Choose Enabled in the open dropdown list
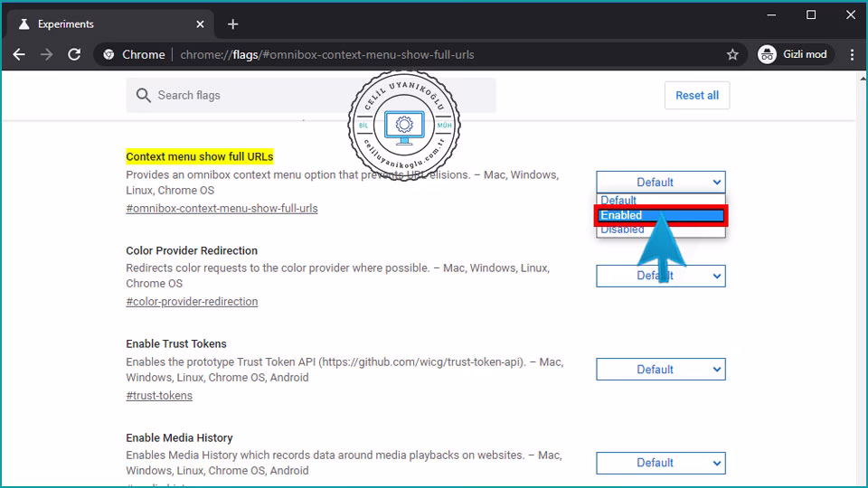 click(x=660, y=215)
